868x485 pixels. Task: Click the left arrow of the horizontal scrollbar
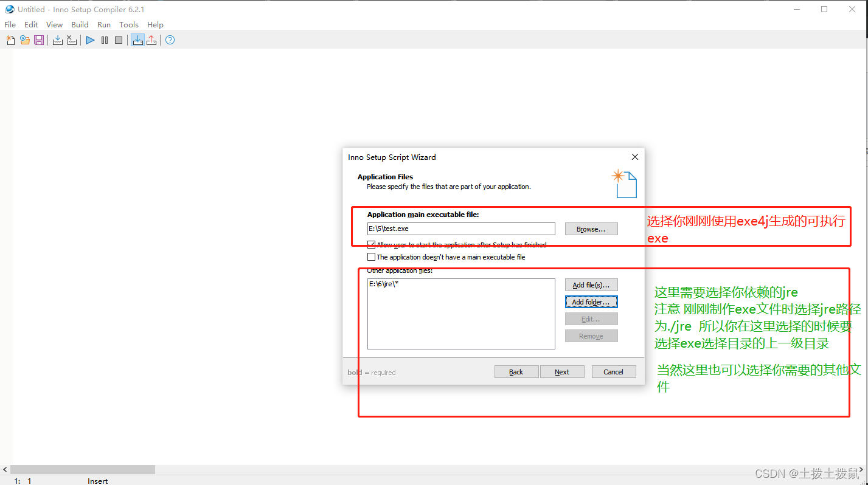[5, 470]
